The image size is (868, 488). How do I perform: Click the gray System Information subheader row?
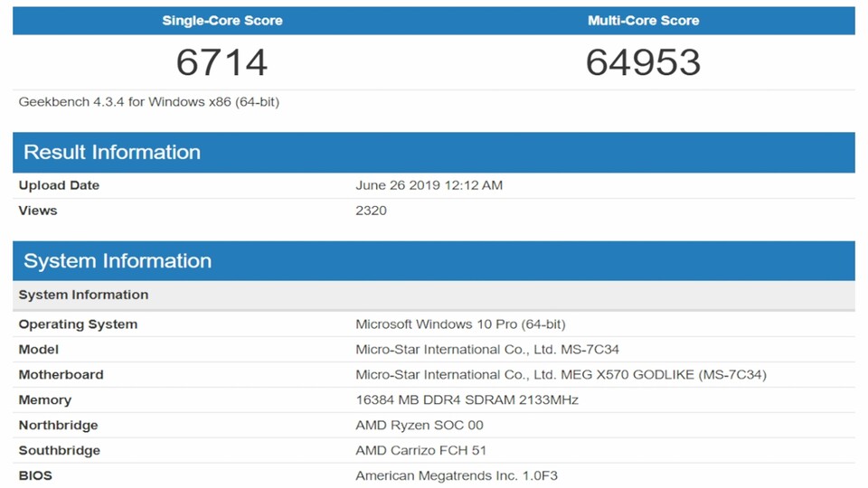click(83, 295)
